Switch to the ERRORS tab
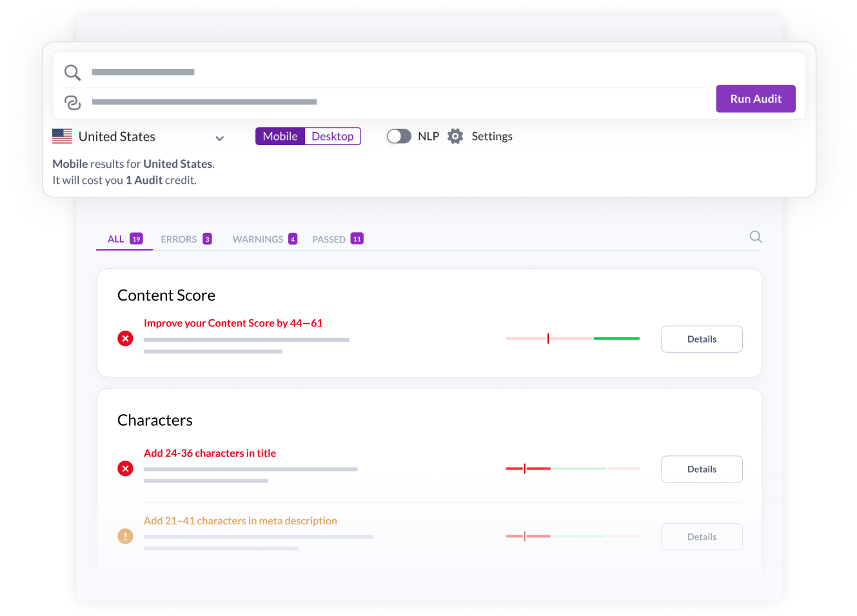This screenshot has height=616, width=857. pos(181,239)
